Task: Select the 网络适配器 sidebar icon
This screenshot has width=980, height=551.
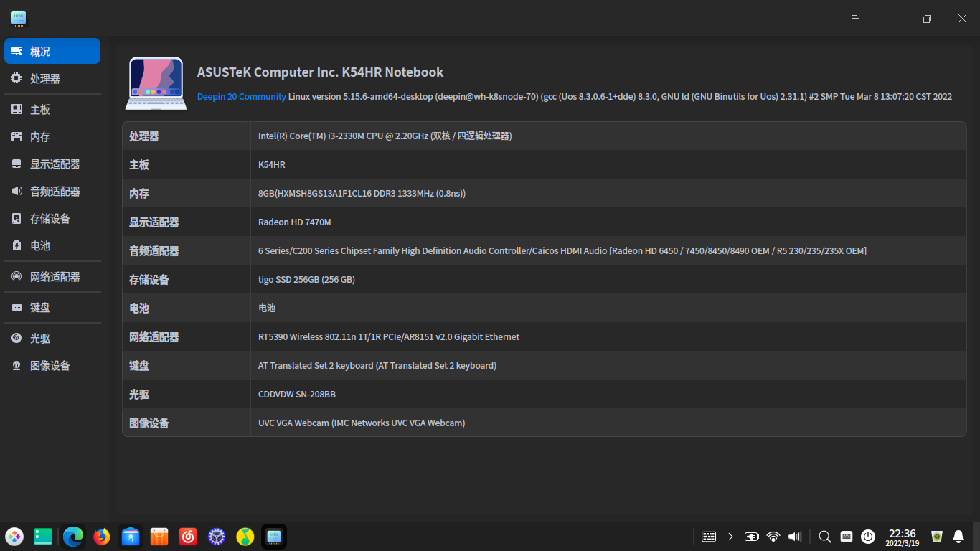Action: click(17, 277)
